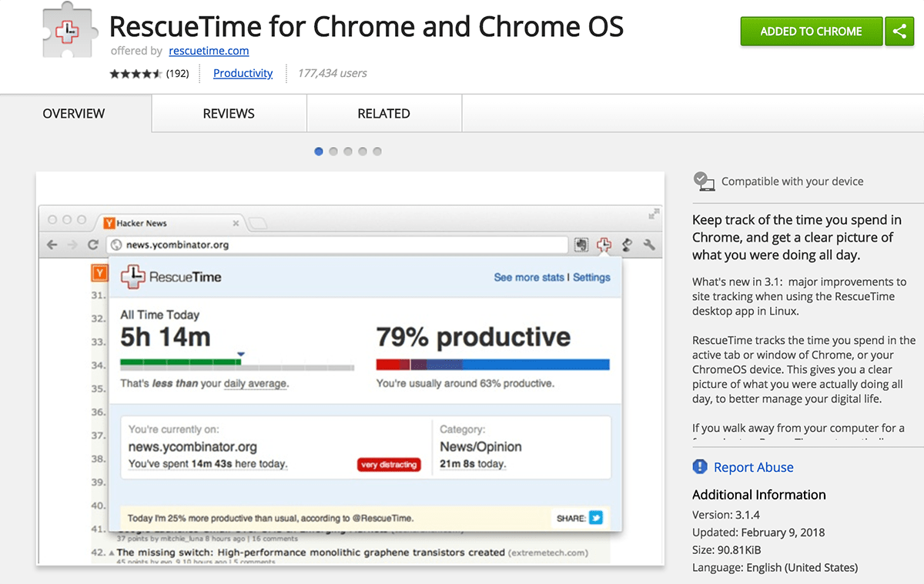Click the Hacker News Y favicon tab

point(109,223)
